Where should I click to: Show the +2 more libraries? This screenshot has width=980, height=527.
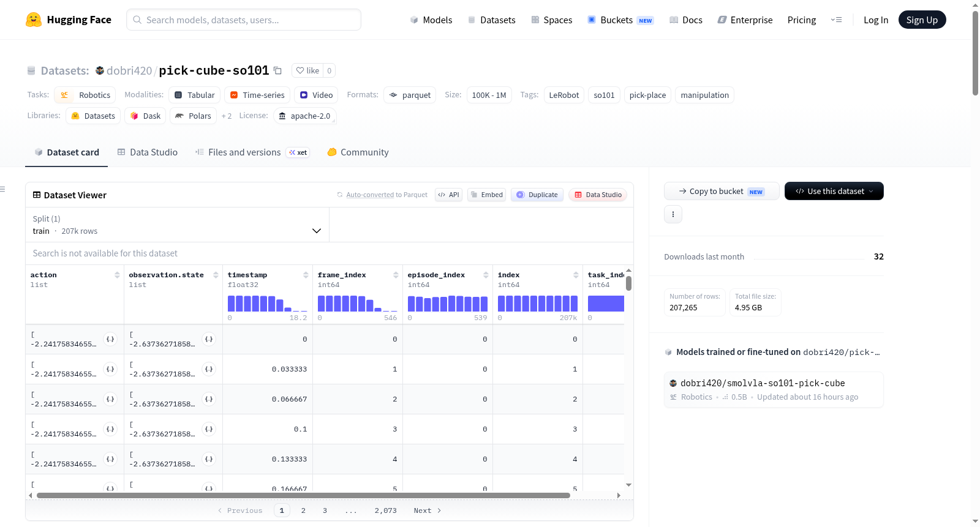click(227, 116)
